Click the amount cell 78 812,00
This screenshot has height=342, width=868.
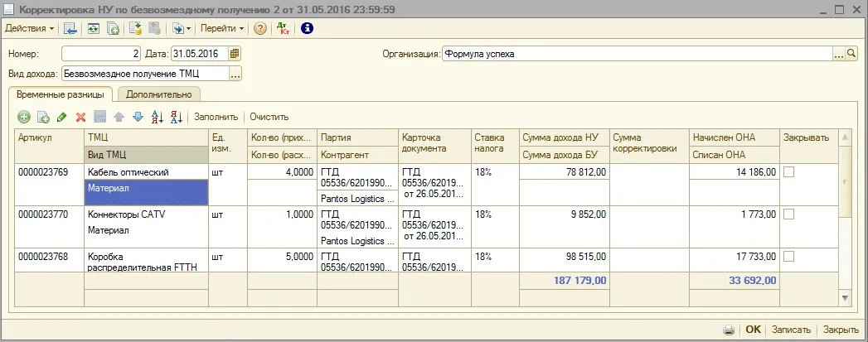[564, 172]
